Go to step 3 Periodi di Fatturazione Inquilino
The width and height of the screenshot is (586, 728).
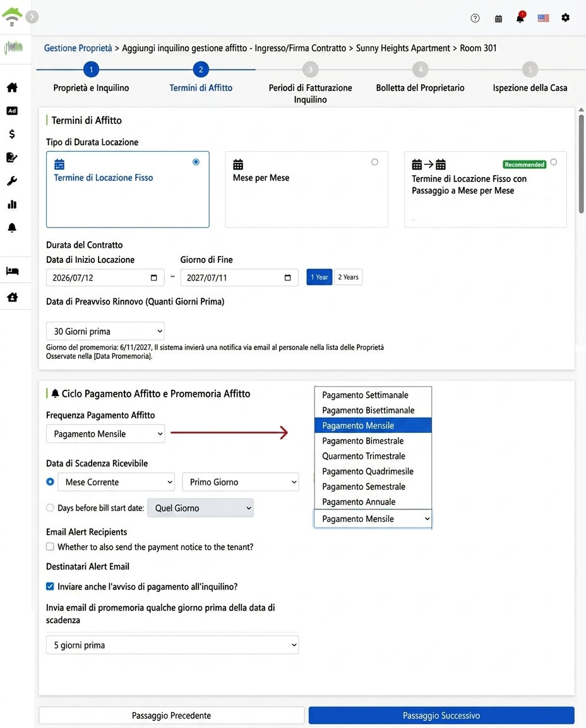(x=311, y=70)
